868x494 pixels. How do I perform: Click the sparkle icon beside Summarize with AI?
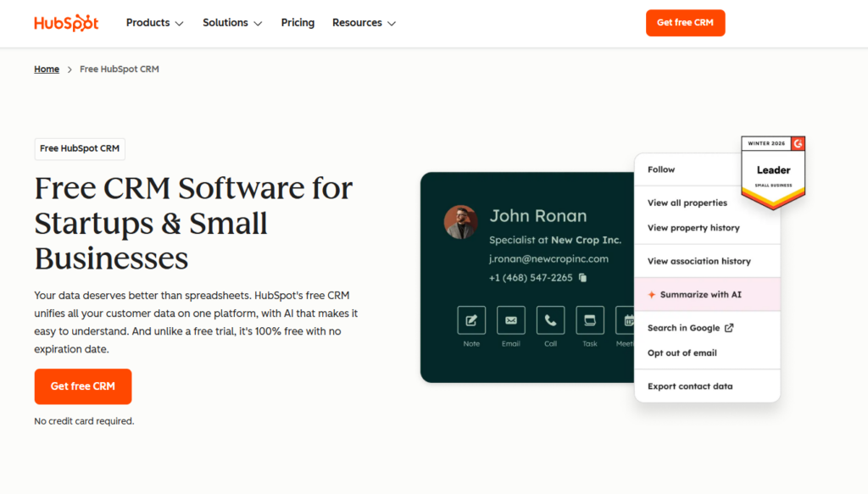(652, 294)
